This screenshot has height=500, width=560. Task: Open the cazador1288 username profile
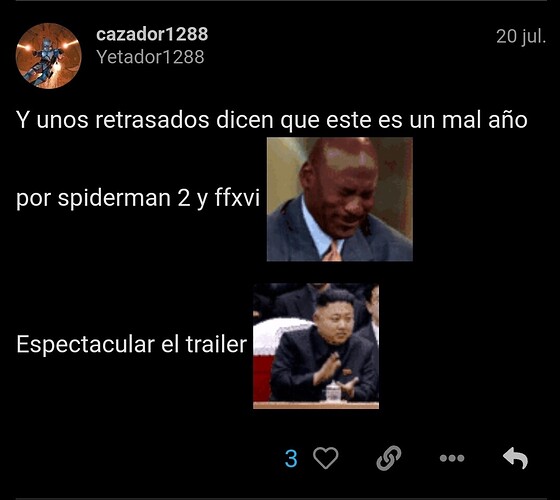(x=152, y=35)
